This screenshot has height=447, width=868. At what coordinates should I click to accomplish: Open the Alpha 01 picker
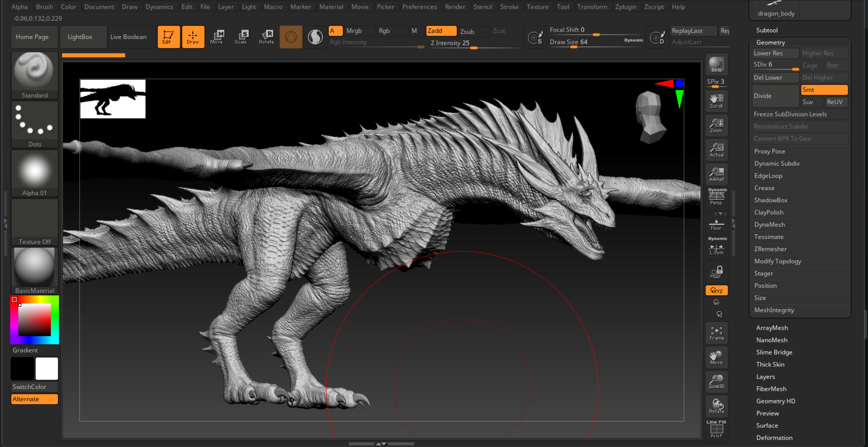[35, 173]
